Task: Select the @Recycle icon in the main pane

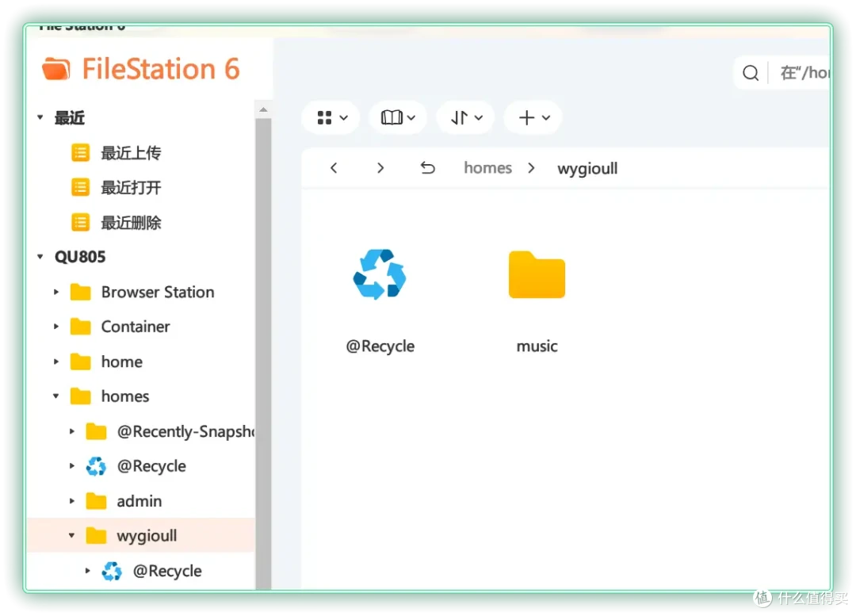Action: pos(380,274)
